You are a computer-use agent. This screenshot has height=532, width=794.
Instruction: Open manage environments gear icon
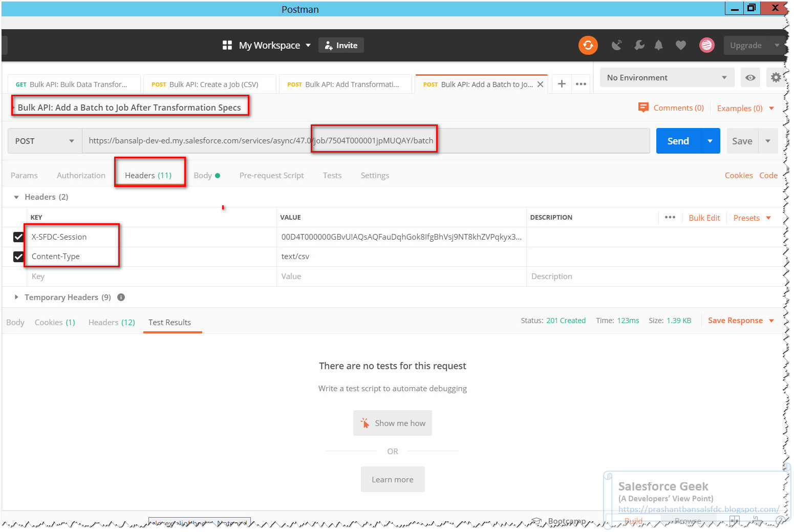[x=776, y=78]
